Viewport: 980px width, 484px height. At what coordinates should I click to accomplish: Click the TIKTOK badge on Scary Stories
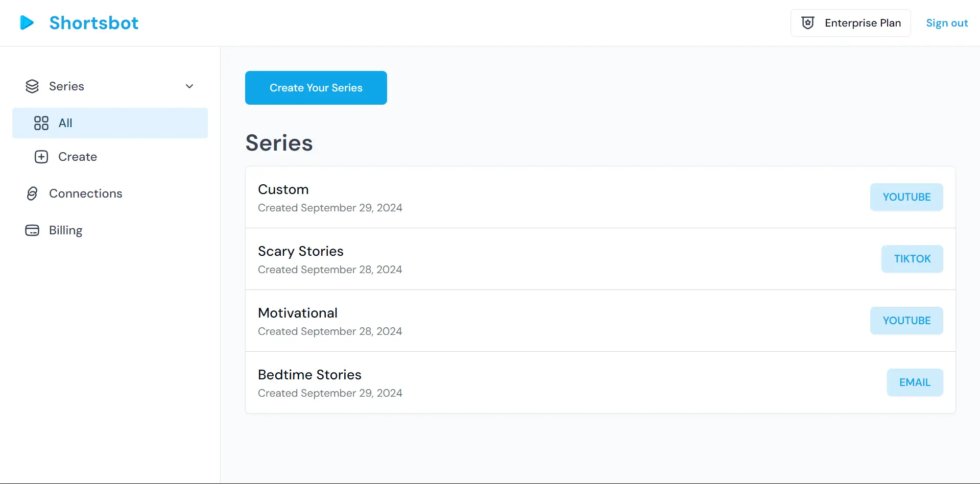click(x=912, y=259)
